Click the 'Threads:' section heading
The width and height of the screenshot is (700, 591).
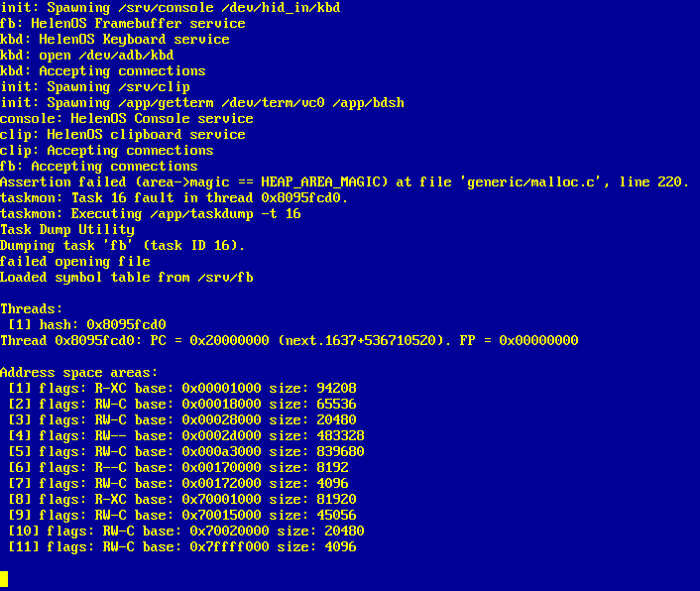[32, 309]
